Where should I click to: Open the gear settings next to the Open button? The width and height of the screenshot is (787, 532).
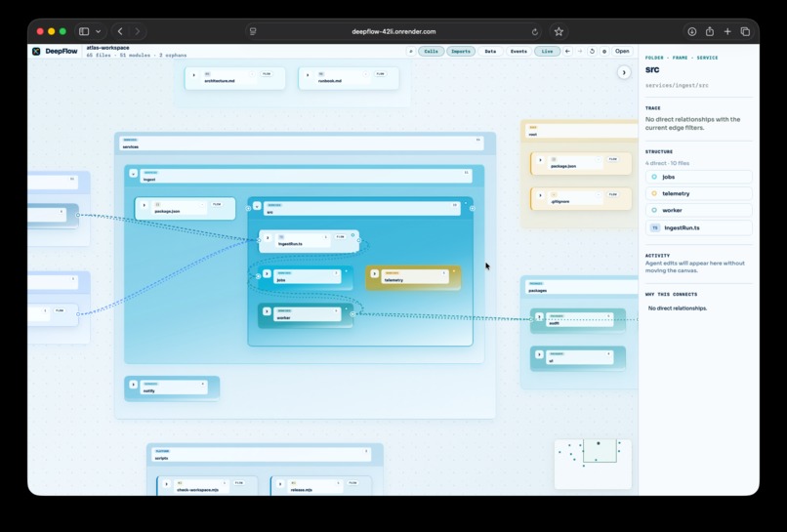click(604, 51)
